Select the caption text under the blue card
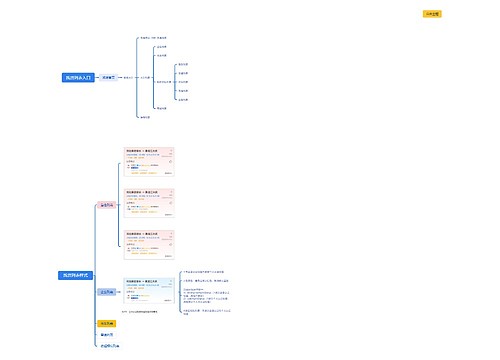 tap(140, 312)
